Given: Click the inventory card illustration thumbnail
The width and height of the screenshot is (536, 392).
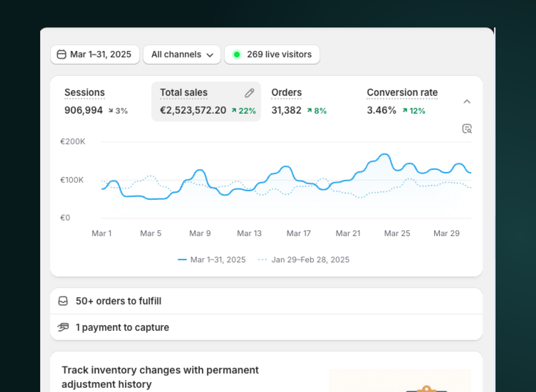Looking at the screenshot, I should pyautogui.click(x=400, y=381).
